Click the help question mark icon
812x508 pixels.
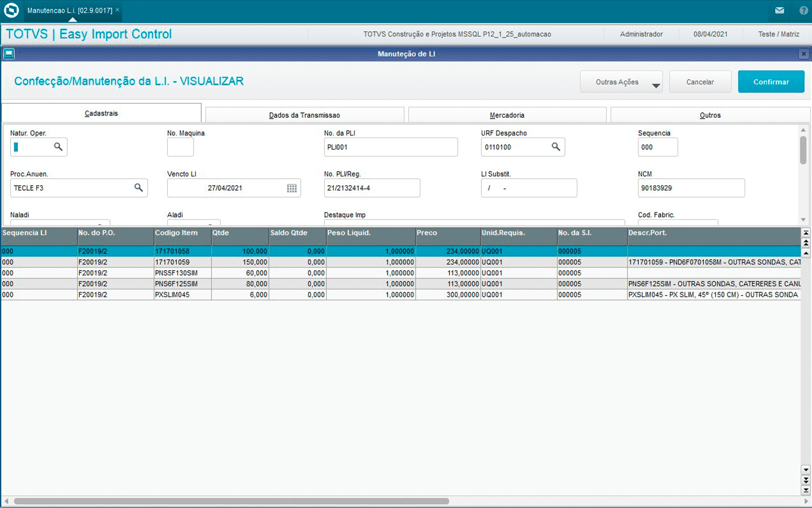pos(803,11)
